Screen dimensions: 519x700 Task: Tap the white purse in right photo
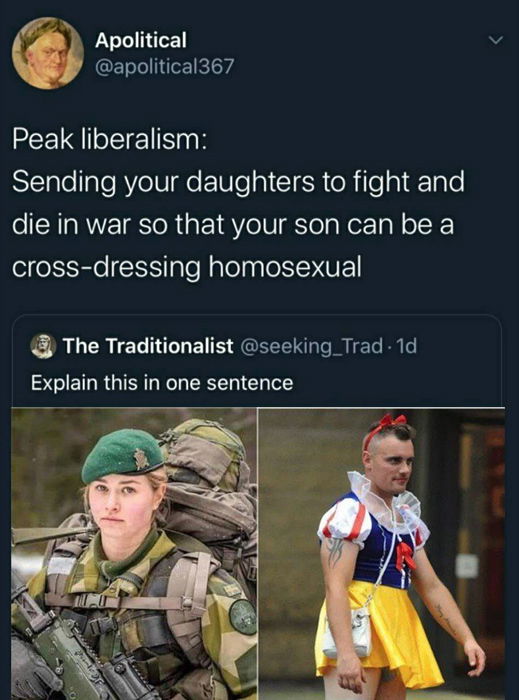pos(347,632)
